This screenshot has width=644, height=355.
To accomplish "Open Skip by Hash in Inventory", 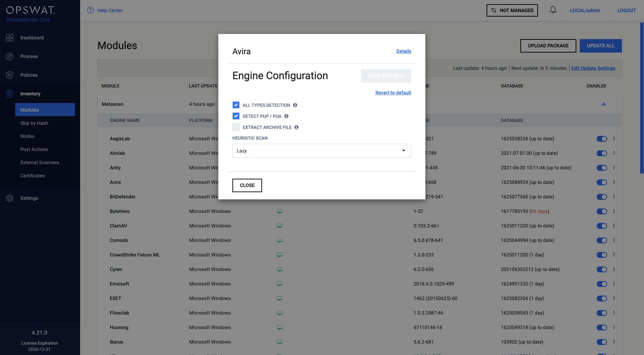I will pos(34,123).
